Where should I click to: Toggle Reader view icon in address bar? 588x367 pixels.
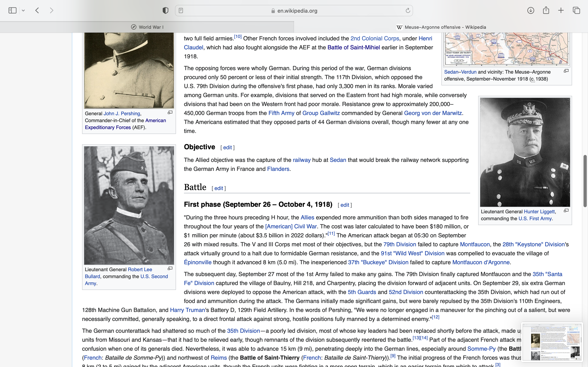click(181, 10)
